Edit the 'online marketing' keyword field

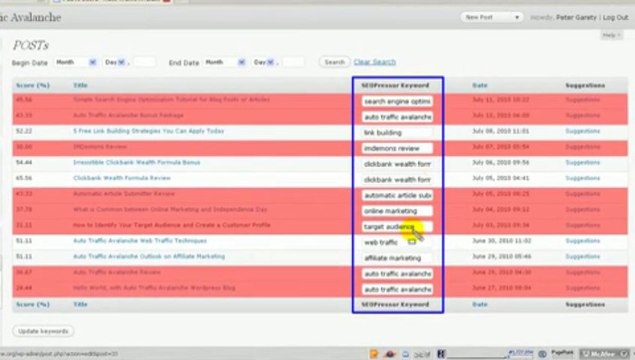tap(397, 211)
